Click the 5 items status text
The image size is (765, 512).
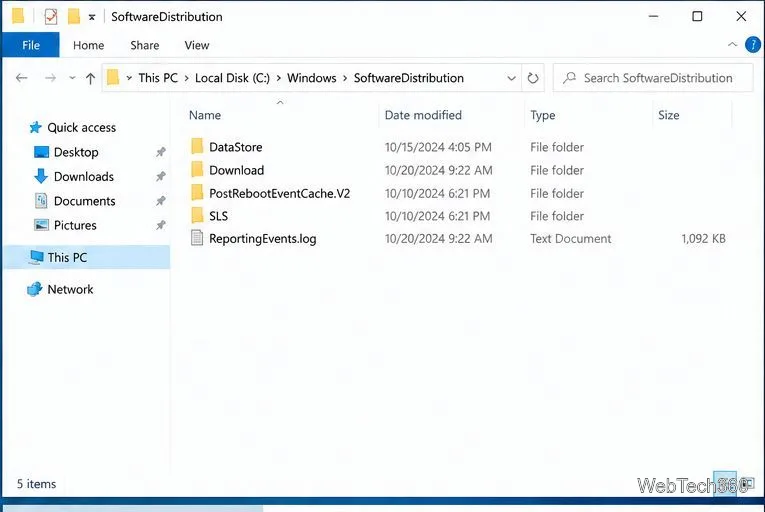point(37,484)
